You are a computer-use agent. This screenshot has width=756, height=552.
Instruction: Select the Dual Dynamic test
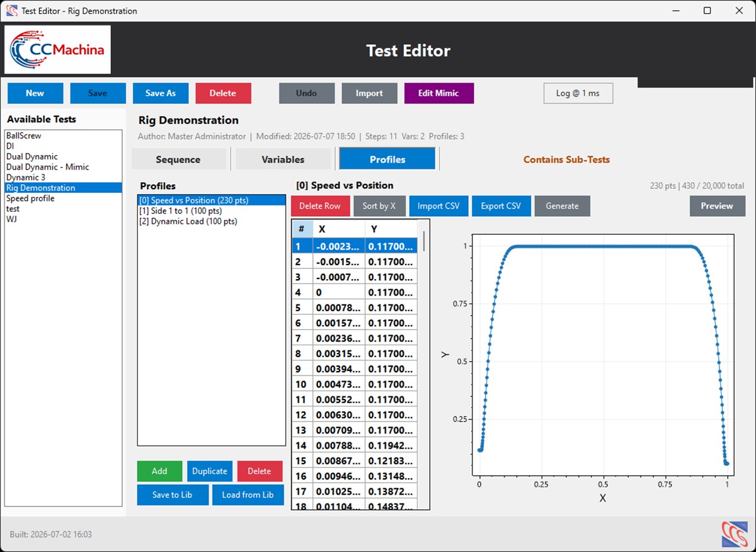click(63, 156)
